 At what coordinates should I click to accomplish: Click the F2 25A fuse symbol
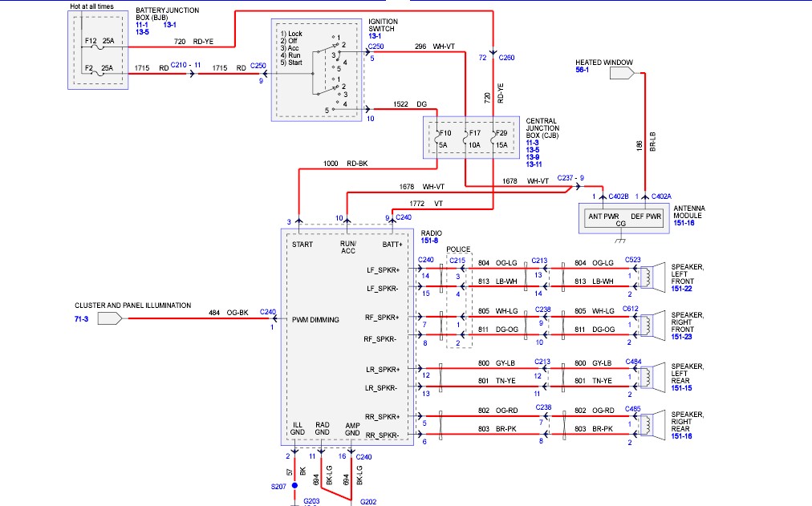97,74
